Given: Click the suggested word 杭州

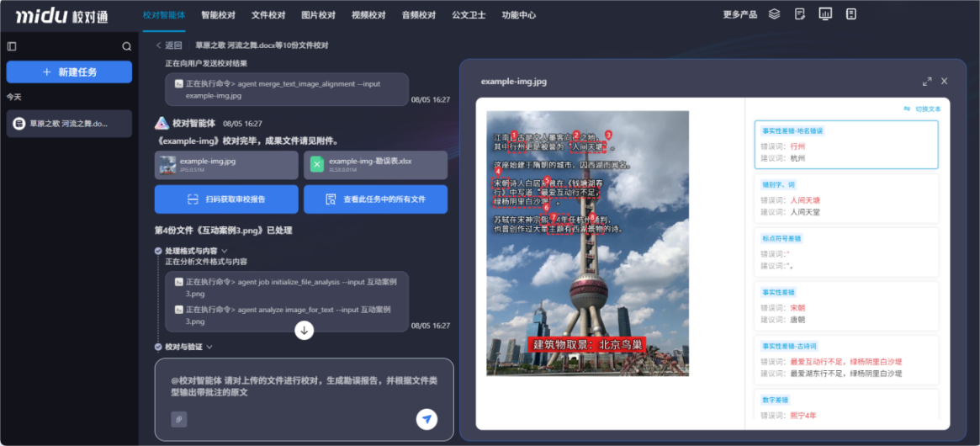Looking at the screenshot, I should 797,158.
